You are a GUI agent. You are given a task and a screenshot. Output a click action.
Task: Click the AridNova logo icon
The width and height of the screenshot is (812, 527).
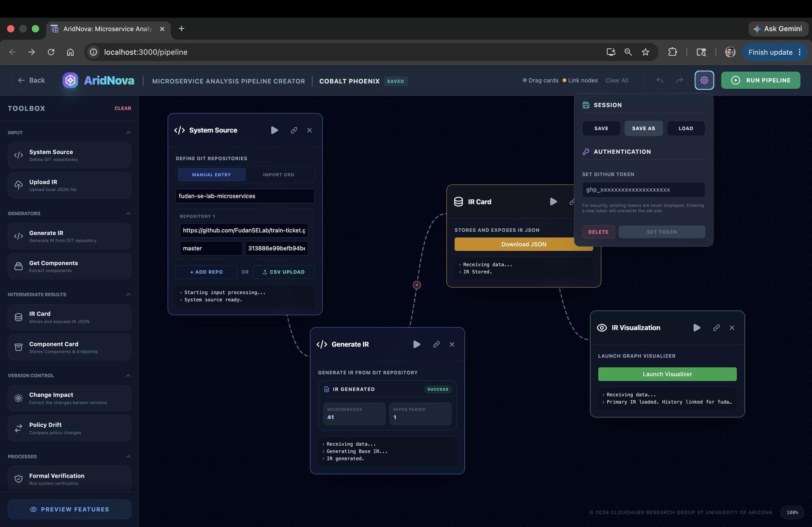pyautogui.click(x=70, y=80)
